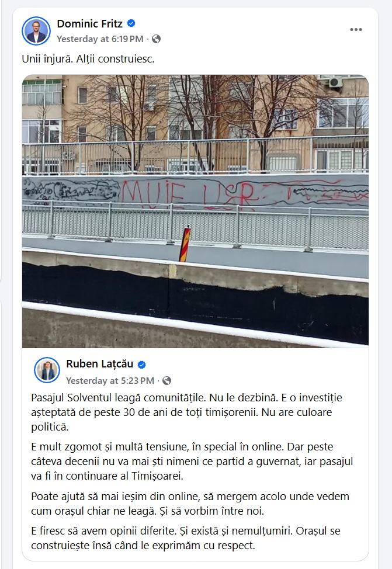Click the red-yellow striped bollard in the photo
Viewport: 392px width, 569px height.
pyautogui.click(x=185, y=244)
